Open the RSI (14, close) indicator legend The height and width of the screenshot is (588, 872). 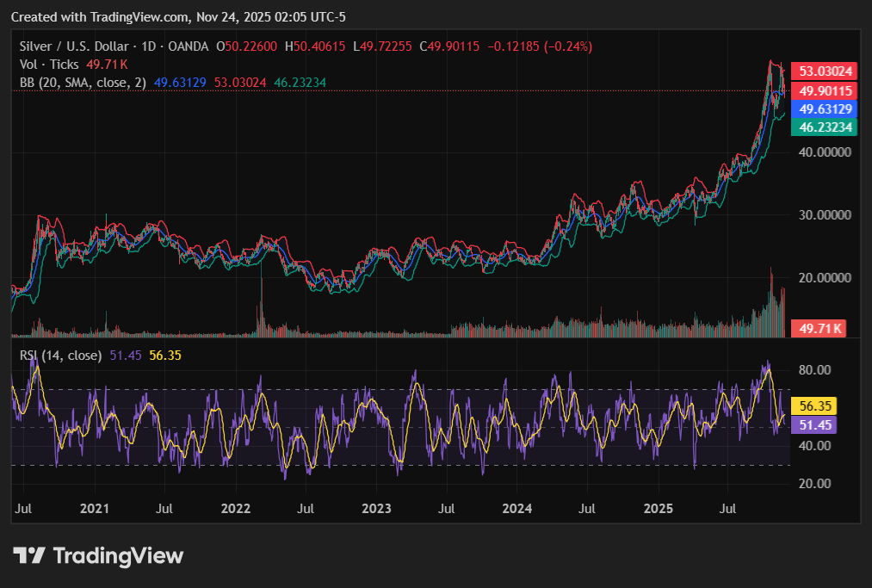[x=60, y=355]
